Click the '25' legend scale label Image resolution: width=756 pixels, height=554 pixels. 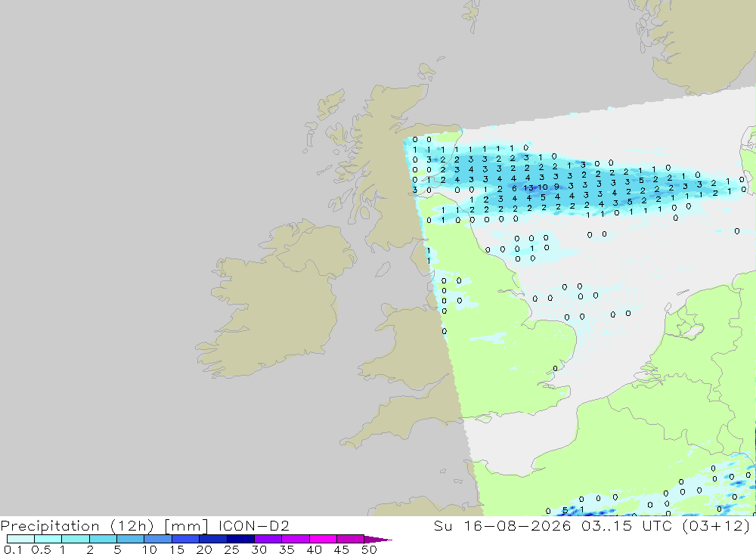[231, 549]
